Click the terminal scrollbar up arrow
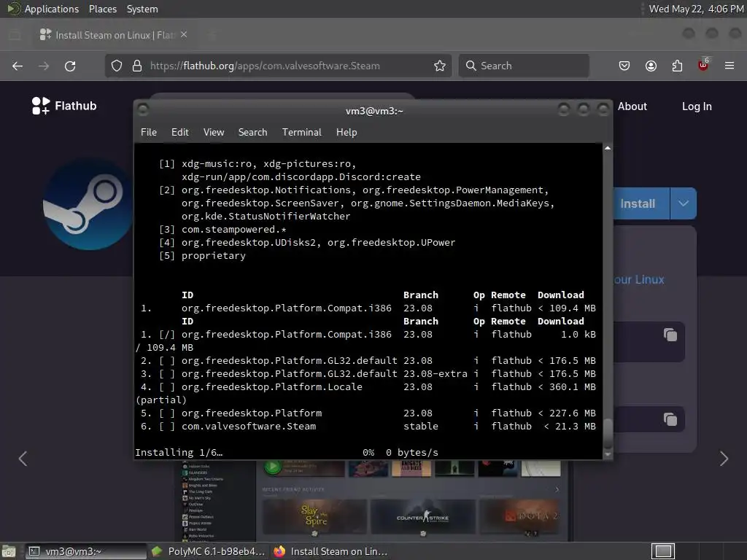 [x=608, y=148]
